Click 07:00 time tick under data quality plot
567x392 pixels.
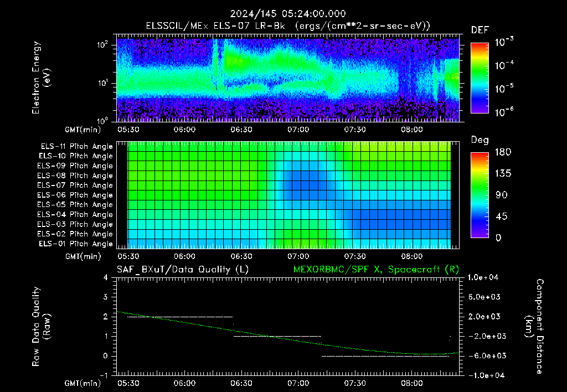pos(298,383)
